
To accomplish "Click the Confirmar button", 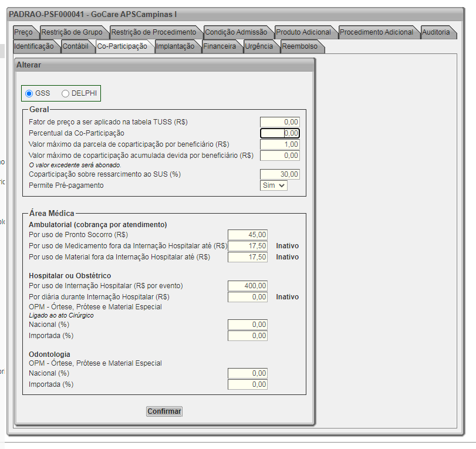I will [164, 411].
